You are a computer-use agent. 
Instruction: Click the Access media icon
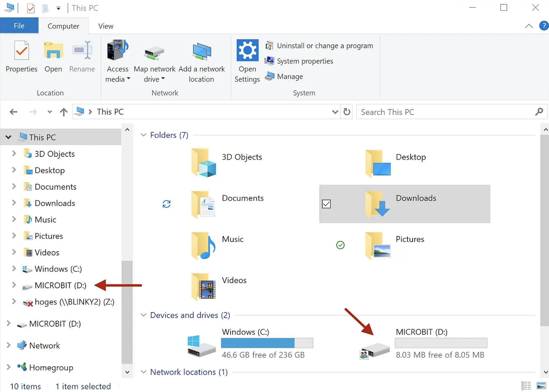[117, 50]
